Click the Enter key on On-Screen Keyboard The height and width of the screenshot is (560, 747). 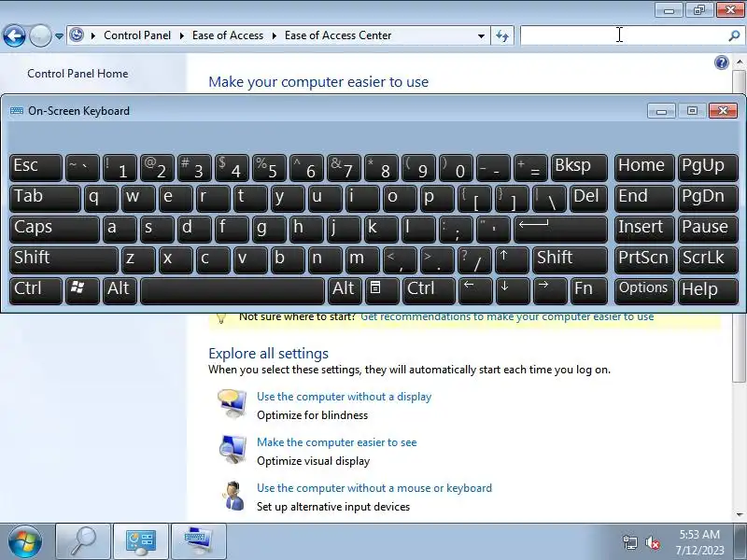coord(561,229)
